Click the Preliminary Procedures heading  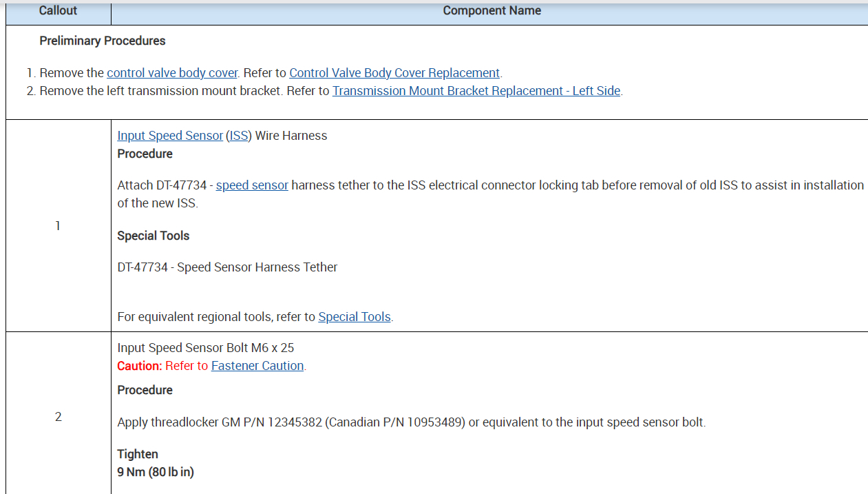point(103,41)
